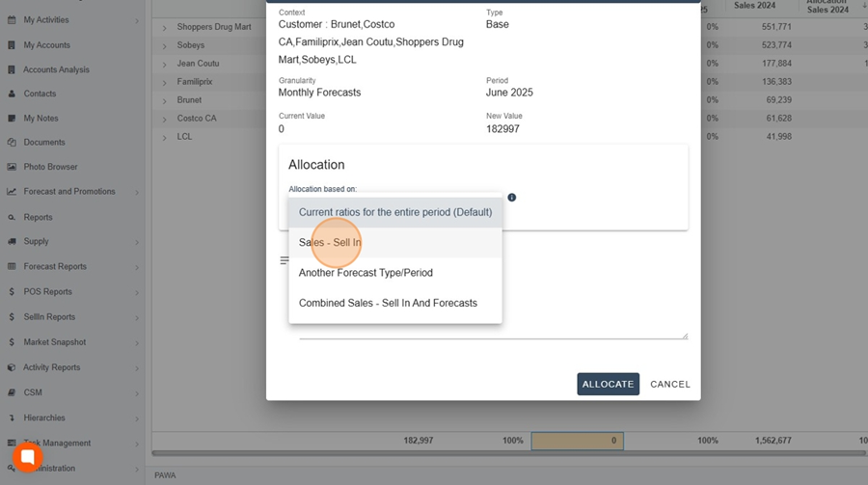
Task: Expand the LCL row chevron
Action: tap(164, 137)
